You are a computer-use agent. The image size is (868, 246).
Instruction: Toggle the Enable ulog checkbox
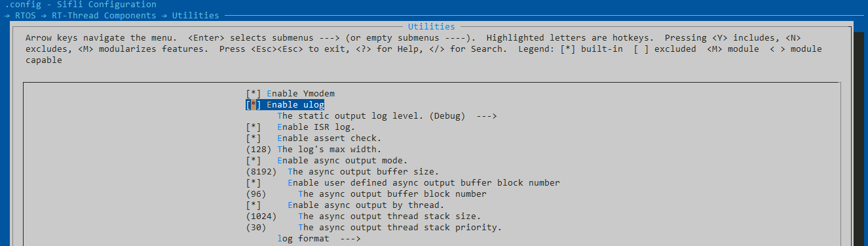(254, 105)
